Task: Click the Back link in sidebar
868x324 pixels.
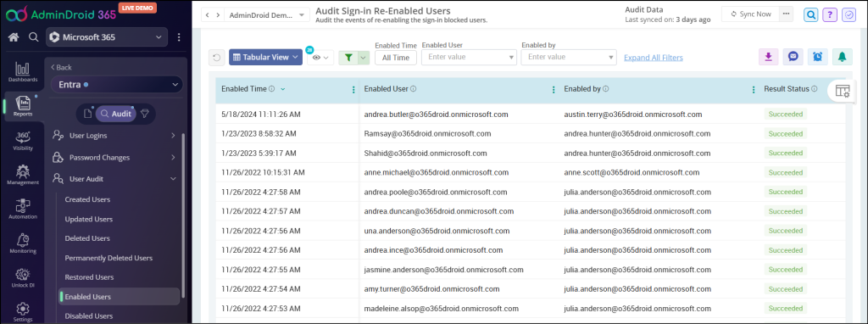Action: pyautogui.click(x=61, y=68)
